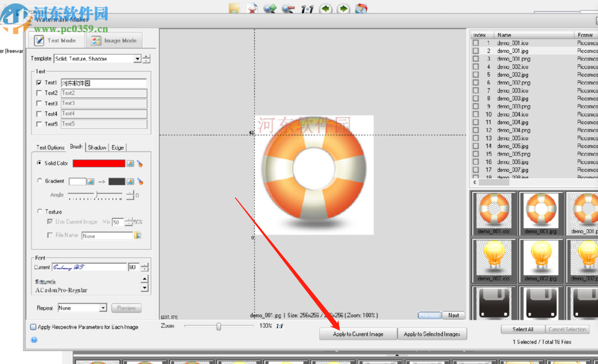This screenshot has height=364, width=598.
Task: Enable the Text2 checkbox
Action: pyautogui.click(x=39, y=93)
